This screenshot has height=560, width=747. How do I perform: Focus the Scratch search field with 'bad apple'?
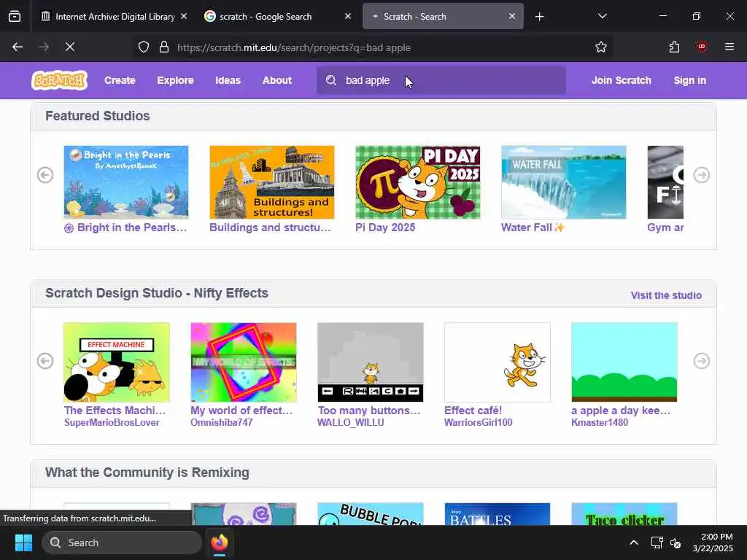pyautogui.click(x=441, y=80)
